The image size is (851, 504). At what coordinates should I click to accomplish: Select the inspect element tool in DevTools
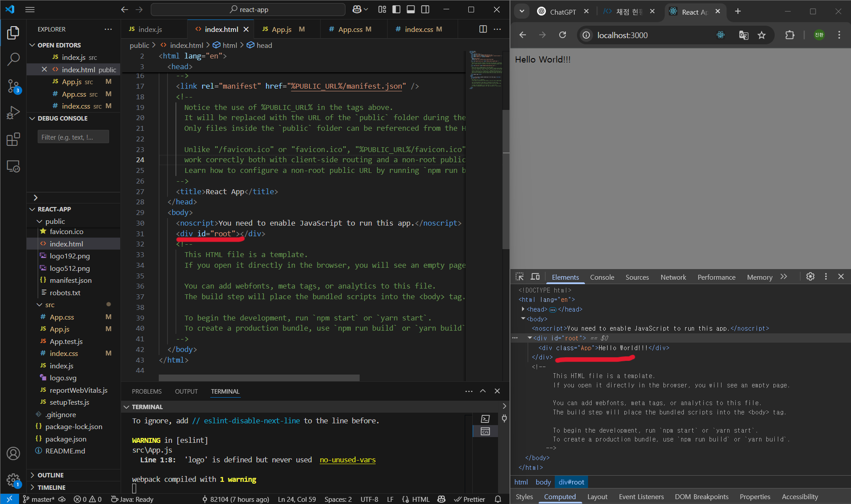click(x=519, y=277)
